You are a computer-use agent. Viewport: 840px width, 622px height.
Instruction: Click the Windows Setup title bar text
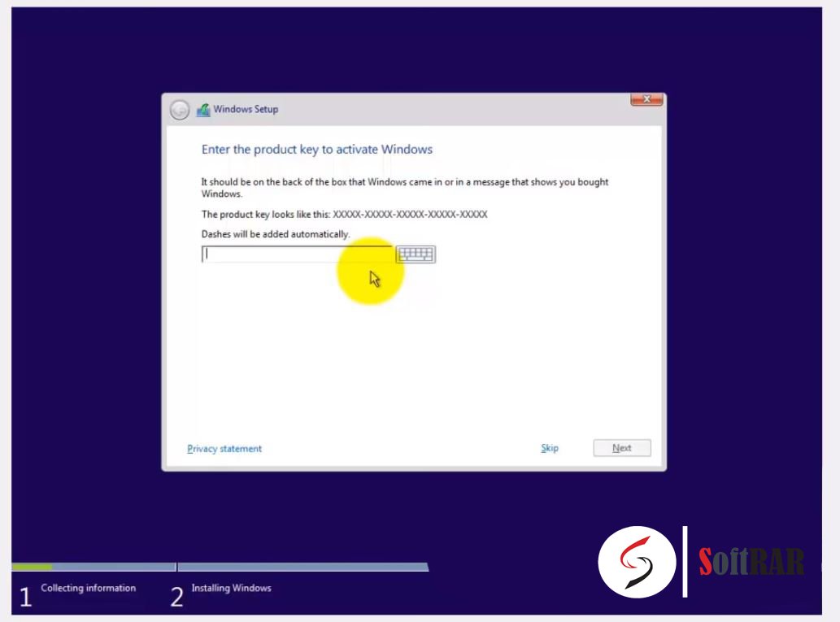(245, 108)
